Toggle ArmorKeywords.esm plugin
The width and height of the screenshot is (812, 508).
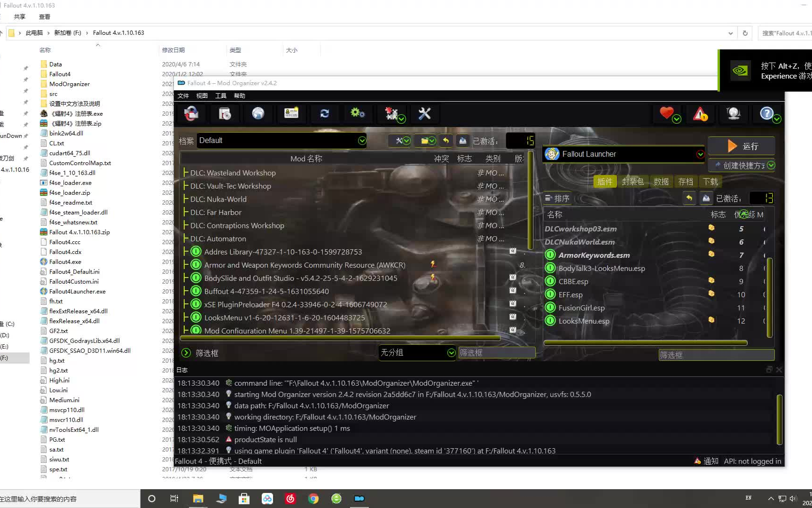[x=550, y=255]
